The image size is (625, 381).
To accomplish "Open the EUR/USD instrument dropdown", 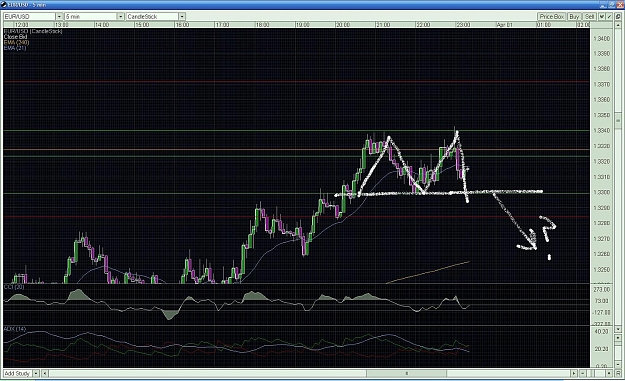I will tap(59, 17).
